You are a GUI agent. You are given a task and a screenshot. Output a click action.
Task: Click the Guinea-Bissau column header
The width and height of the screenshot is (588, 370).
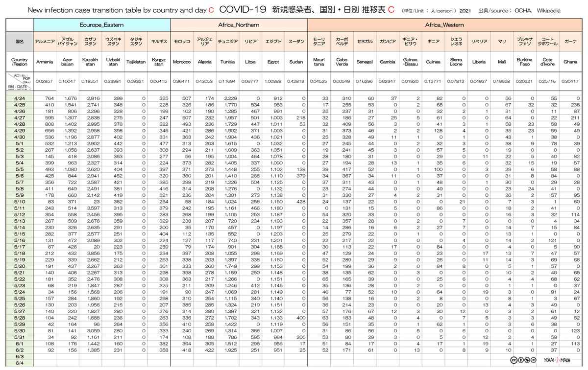point(410,62)
